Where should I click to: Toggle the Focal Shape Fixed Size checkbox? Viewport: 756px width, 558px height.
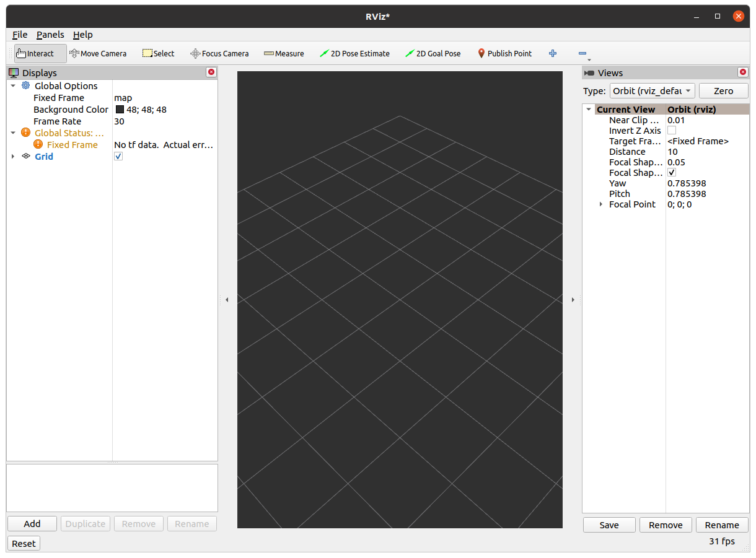[x=672, y=173]
